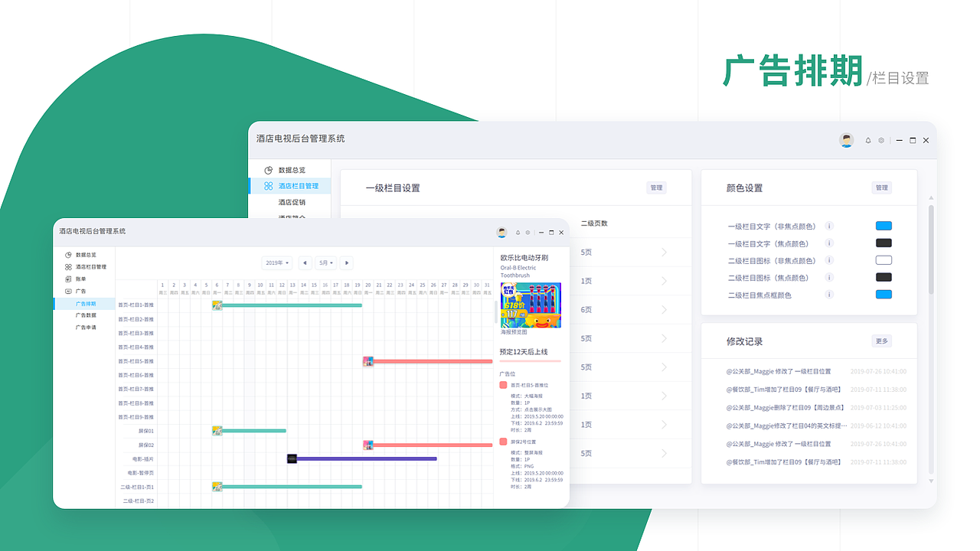Click info icon beside 二级栏目图标（焦点颜色）
This screenshot has height=551, width=980.
pos(829,278)
